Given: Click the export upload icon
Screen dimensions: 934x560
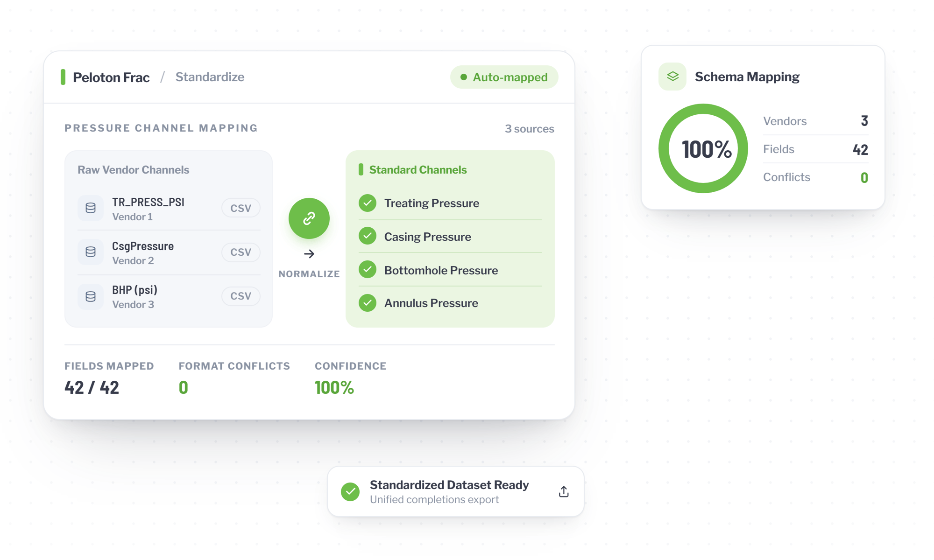Looking at the screenshot, I should (564, 492).
